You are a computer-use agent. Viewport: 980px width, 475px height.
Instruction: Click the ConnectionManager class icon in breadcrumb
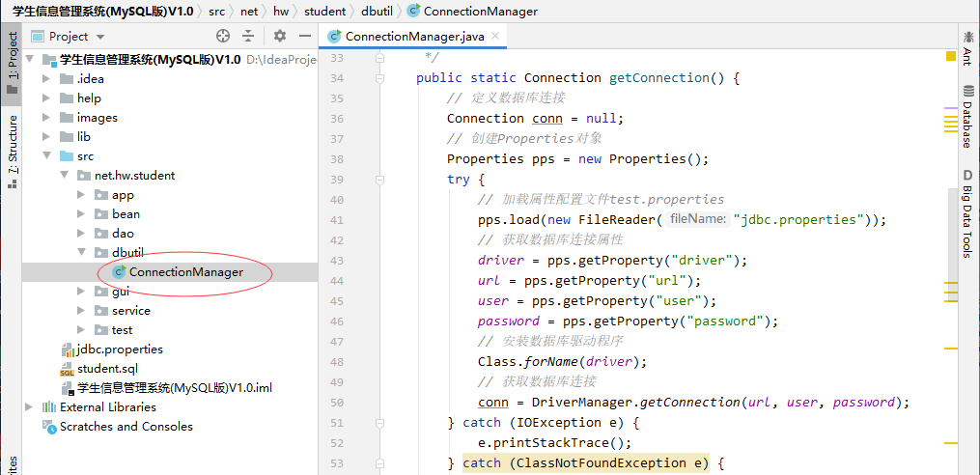tap(413, 11)
